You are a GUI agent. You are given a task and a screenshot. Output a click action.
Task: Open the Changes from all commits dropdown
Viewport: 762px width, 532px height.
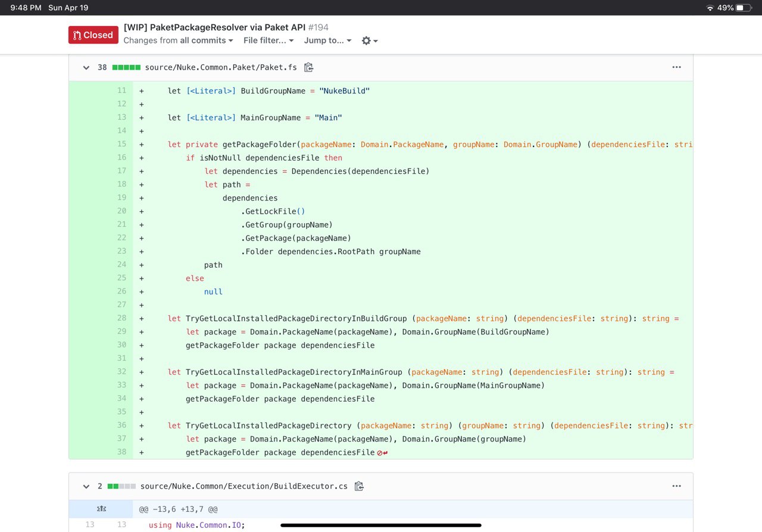(x=179, y=40)
